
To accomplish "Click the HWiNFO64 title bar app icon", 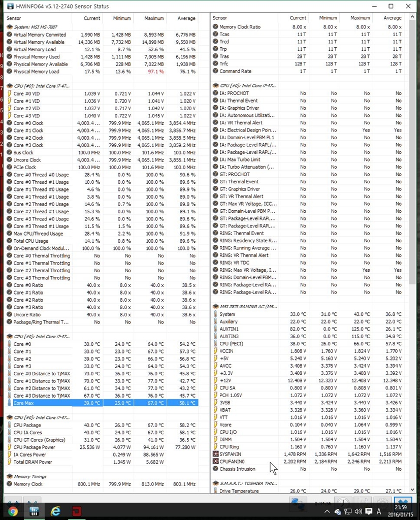I will (10, 6).
